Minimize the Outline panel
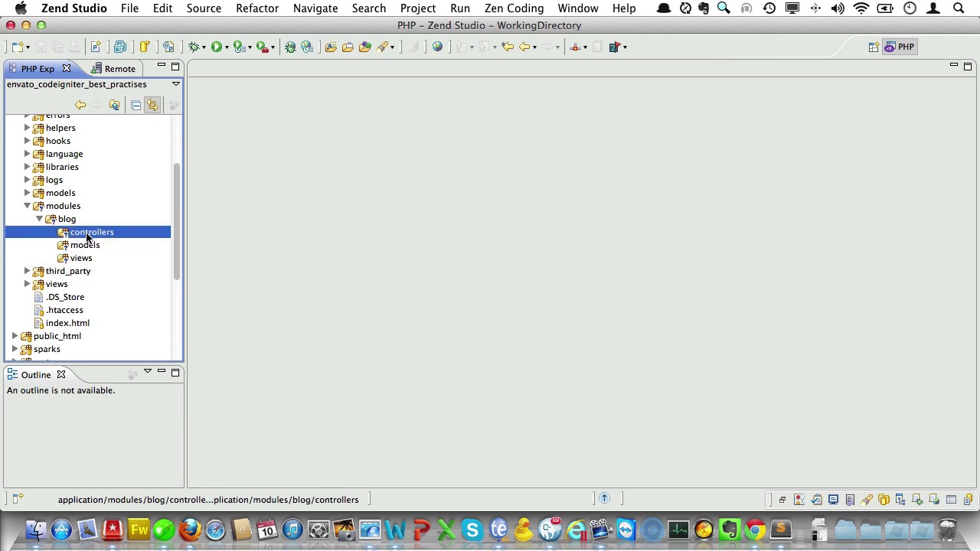 tap(161, 372)
